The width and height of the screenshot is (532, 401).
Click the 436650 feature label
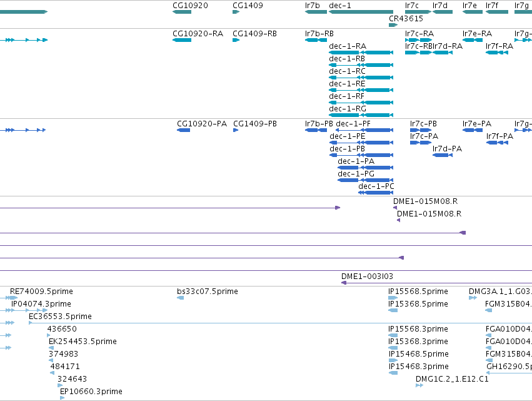(62, 329)
